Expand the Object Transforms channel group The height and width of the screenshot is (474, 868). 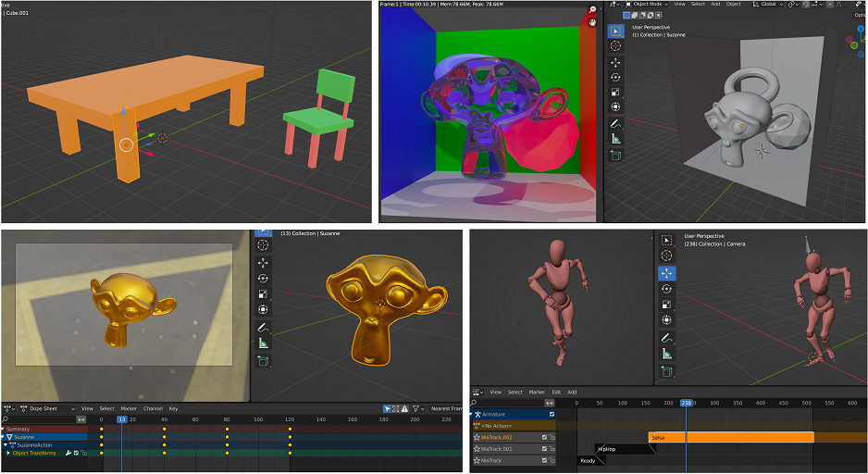tap(8, 453)
